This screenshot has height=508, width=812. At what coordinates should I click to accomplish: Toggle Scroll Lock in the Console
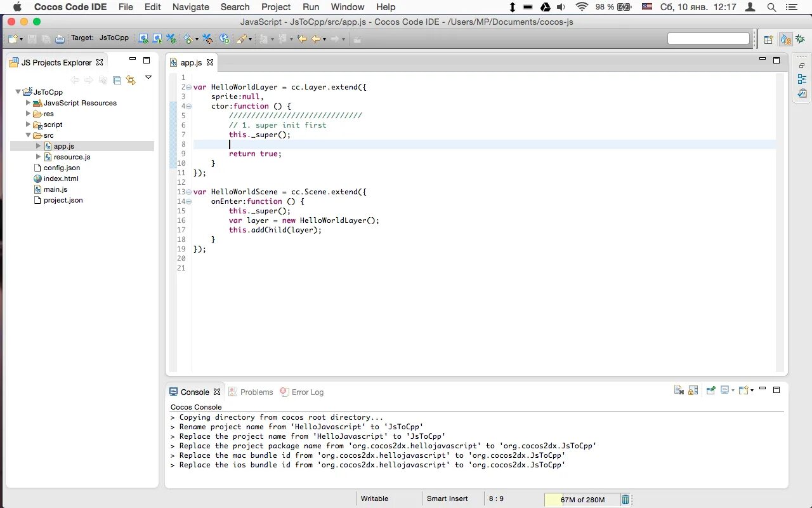click(693, 390)
